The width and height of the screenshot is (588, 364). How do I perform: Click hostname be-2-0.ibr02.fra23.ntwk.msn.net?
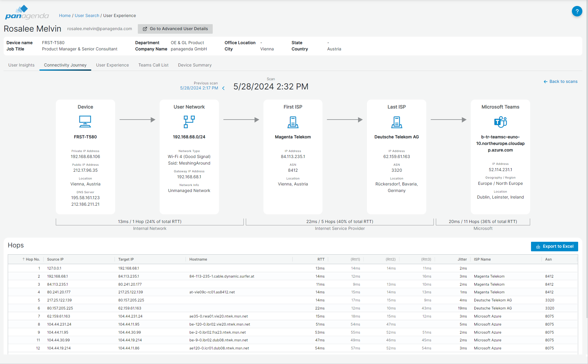217,332
